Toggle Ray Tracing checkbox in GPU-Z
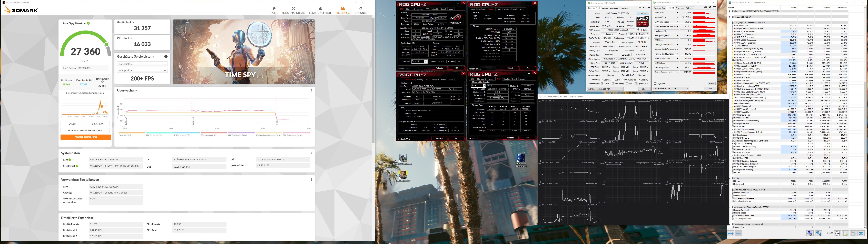The image size is (868, 244). 613,84
